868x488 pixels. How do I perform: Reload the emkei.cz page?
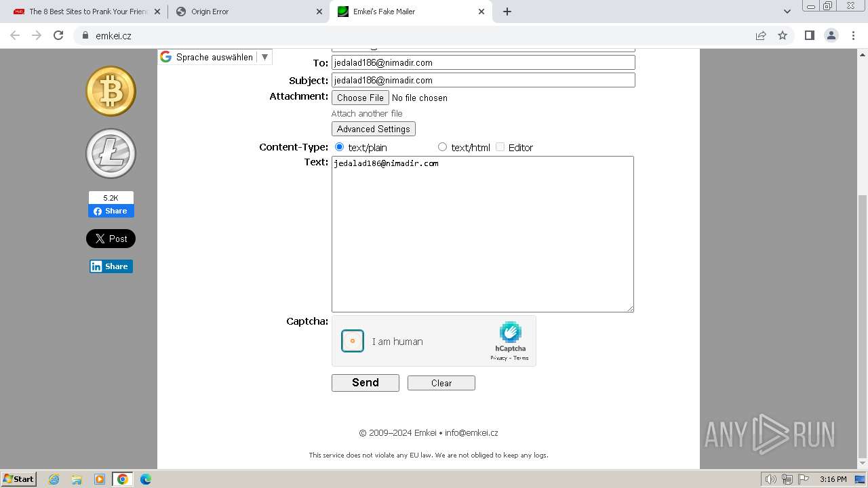58,35
